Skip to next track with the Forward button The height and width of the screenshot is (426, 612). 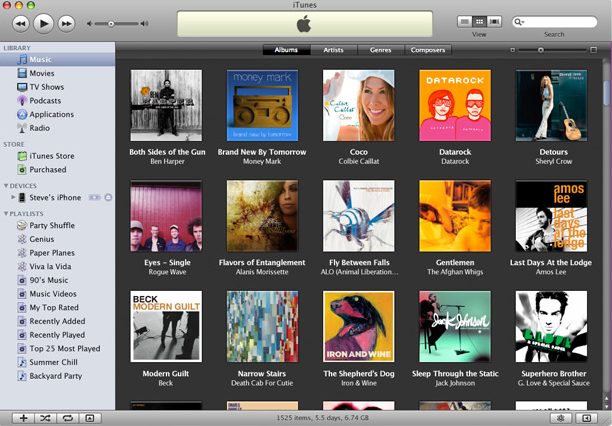(66, 22)
